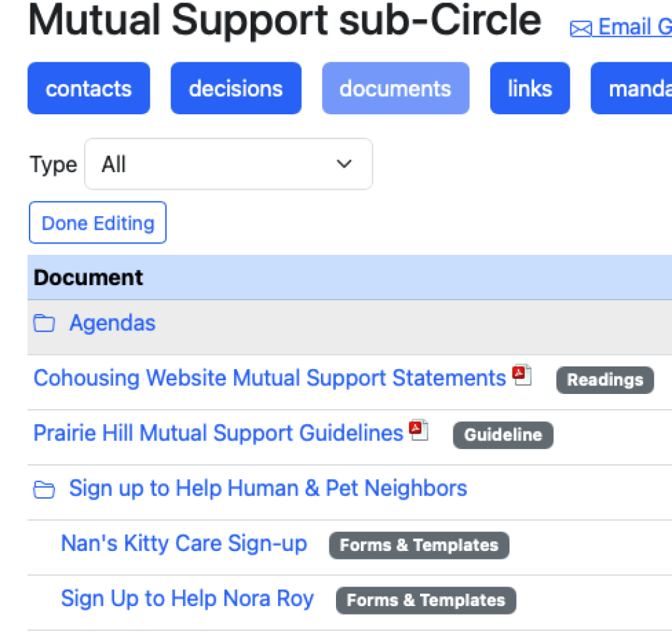Switch to the contacts tab

pyautogui.click(x=89, y=89)
